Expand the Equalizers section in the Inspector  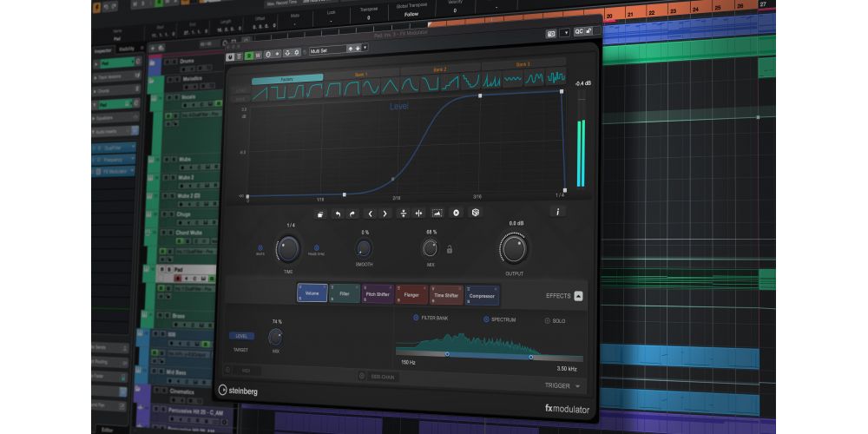tap(115, 117)
